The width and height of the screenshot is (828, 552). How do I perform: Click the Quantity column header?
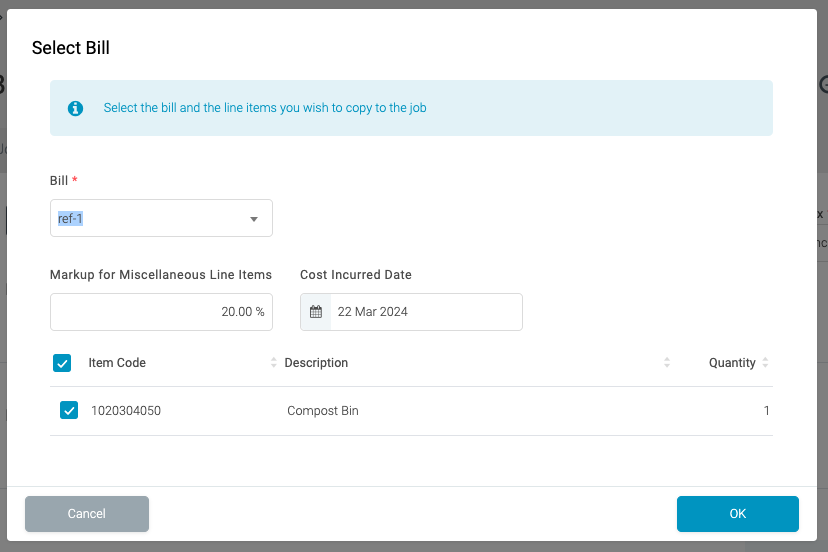click(732, 363)
